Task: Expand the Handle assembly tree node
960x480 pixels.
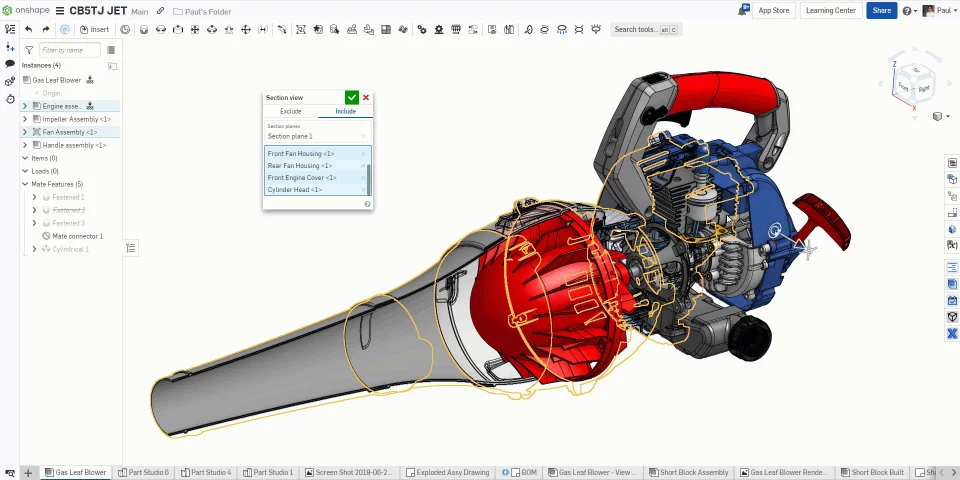Action: 25,145
